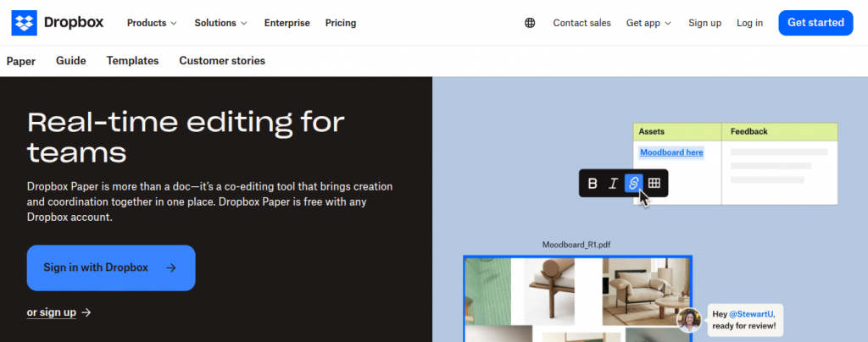This screenshot has width=868, height=342.
Task: Click Sign in with Dropbox button
Action: click(111, 268)
